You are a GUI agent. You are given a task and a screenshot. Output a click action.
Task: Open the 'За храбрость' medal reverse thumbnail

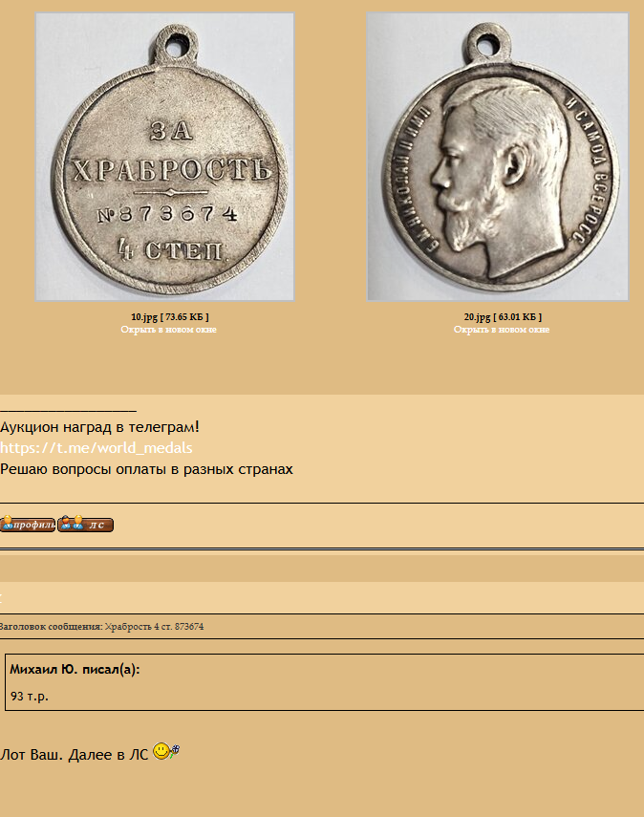coord(164,157)
